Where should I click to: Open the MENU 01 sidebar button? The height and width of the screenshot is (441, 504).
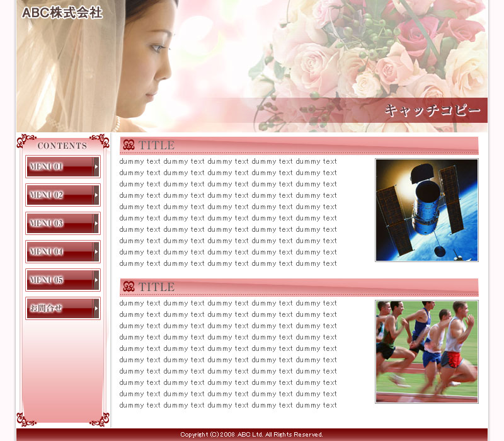(63, 166)
